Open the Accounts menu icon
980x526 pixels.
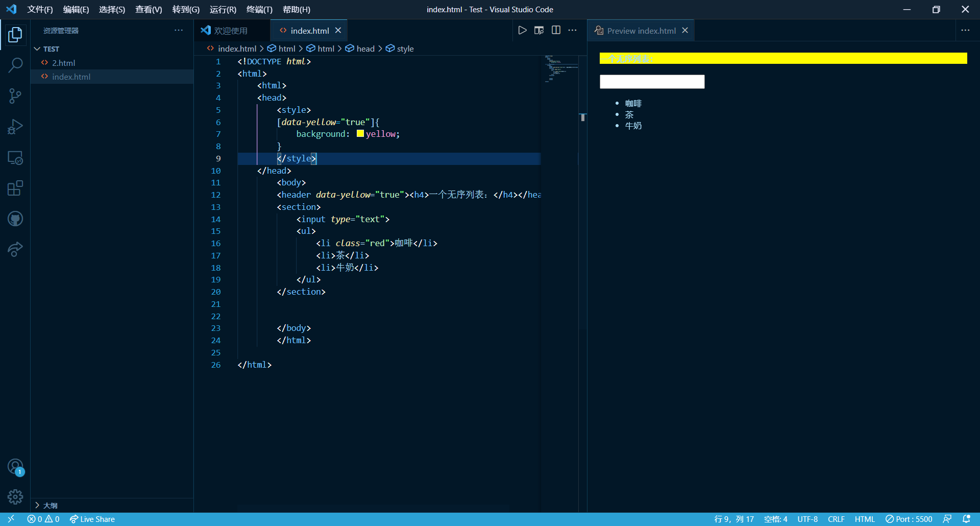point(15,467)
